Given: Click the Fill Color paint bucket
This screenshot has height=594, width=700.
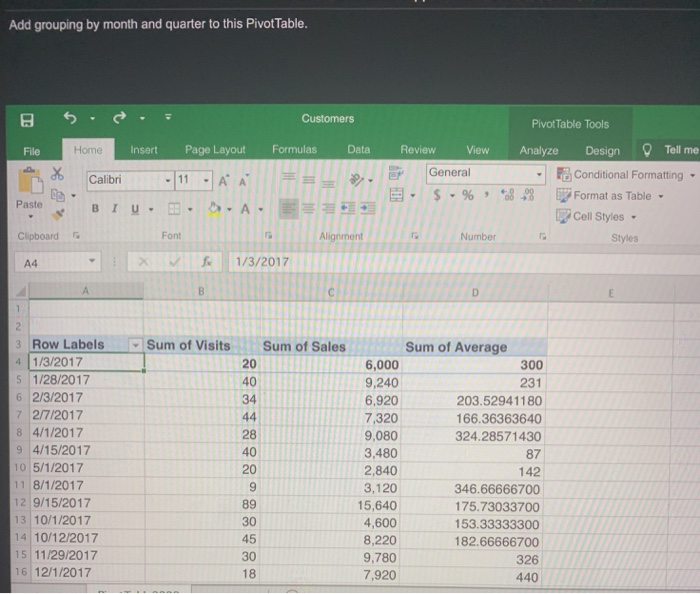Looking at the screenshot, I should pyautogui.click(x=214, y=209).
